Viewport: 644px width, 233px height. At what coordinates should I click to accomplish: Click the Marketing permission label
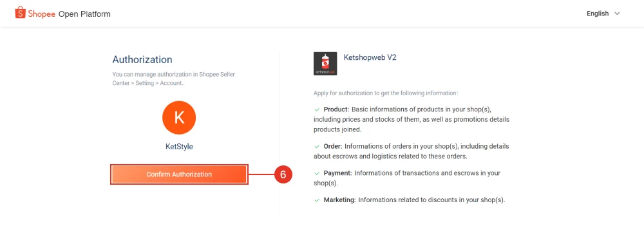click(x=339, y=200)
